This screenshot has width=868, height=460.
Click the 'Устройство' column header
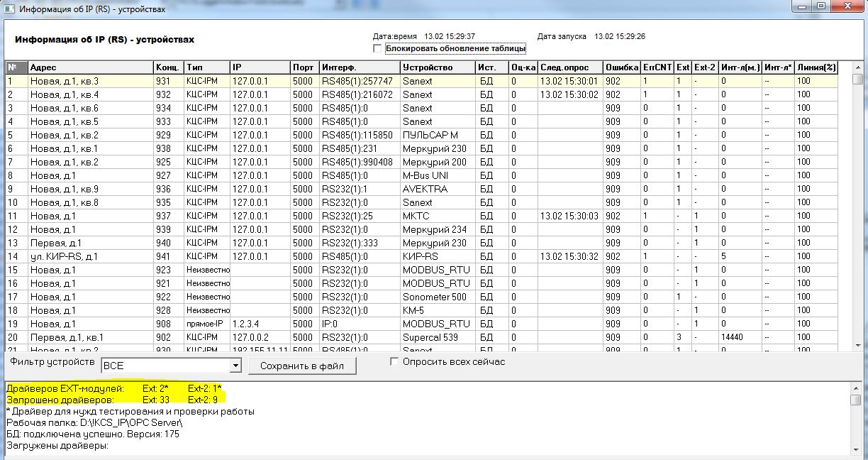[437, 67]
